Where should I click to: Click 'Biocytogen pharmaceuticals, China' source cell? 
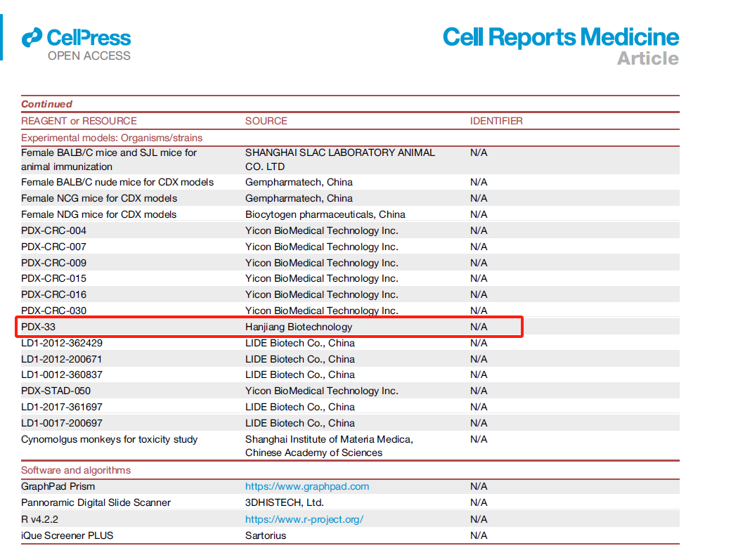[x=325, y=214]
